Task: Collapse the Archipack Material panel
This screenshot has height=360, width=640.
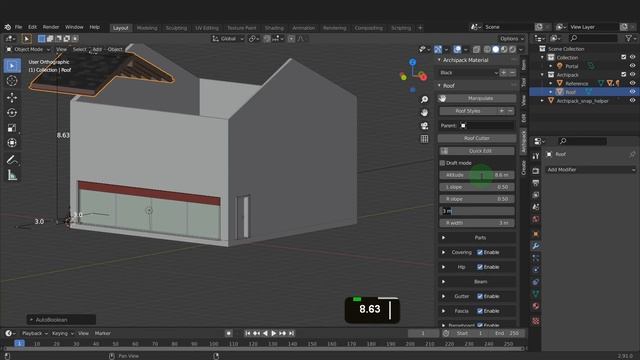Action: click(x=440, y=60)
